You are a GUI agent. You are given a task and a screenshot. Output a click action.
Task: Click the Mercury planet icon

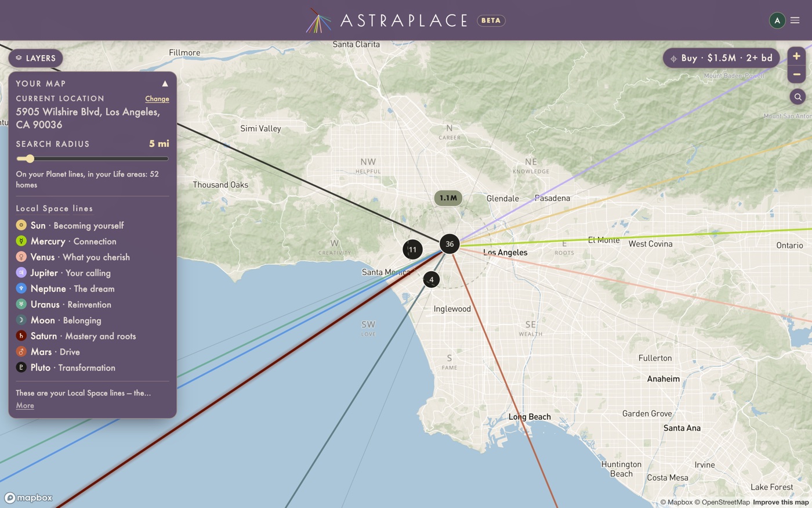(x=21, y=241)
